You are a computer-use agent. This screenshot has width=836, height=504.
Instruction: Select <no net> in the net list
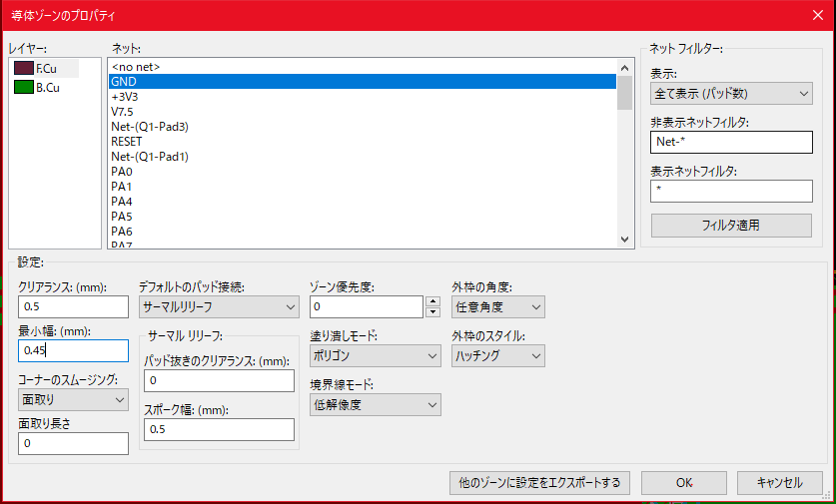[363, 67]
